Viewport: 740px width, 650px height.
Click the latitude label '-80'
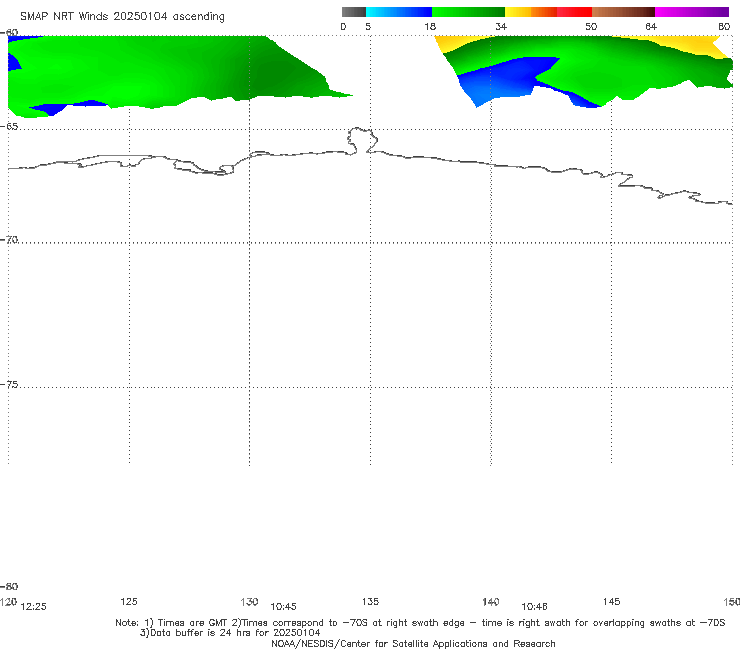click(9, 586)
